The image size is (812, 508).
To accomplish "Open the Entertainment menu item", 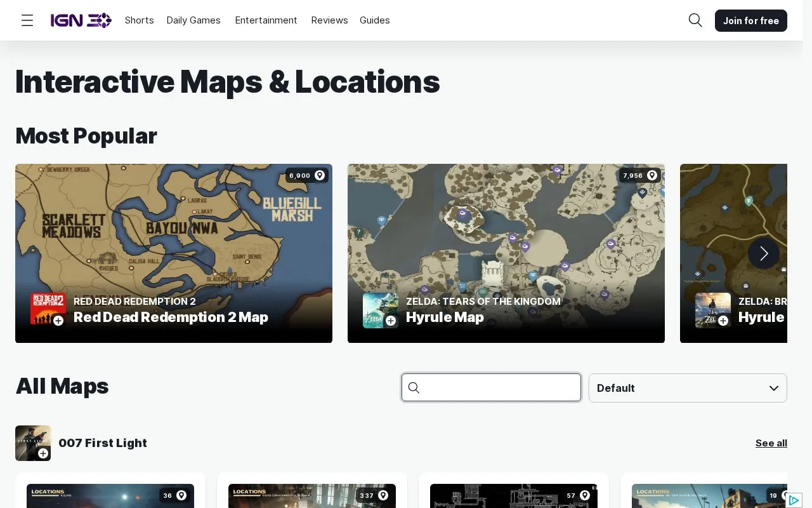I will [x=266, y=20].
